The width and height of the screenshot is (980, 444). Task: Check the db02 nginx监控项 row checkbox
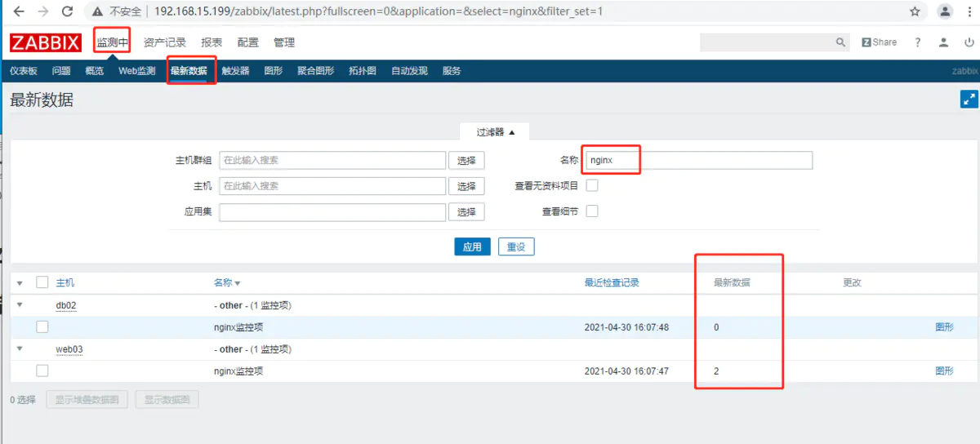pos(42,327)
